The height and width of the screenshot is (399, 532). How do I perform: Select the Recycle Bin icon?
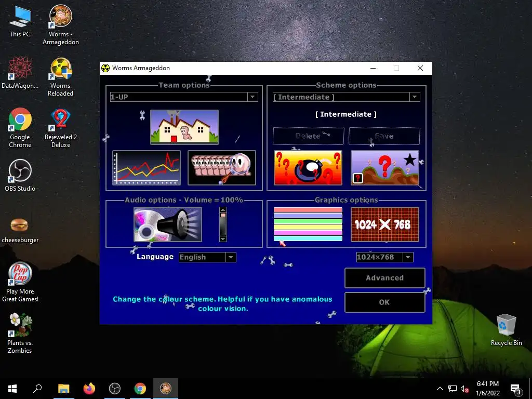506,330
